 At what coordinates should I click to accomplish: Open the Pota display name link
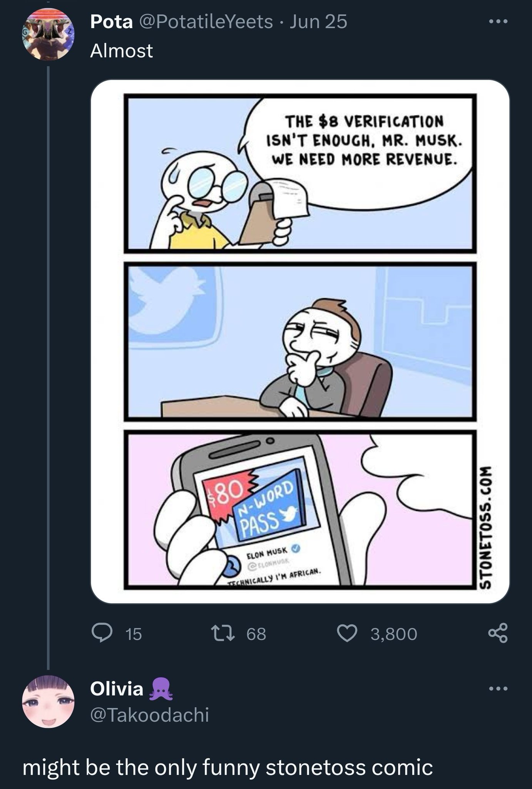(x=111, y=22)
